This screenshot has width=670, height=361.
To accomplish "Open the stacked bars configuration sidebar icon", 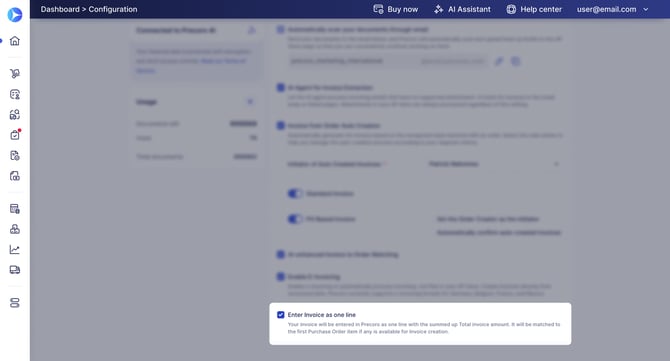I will (15, 303).
